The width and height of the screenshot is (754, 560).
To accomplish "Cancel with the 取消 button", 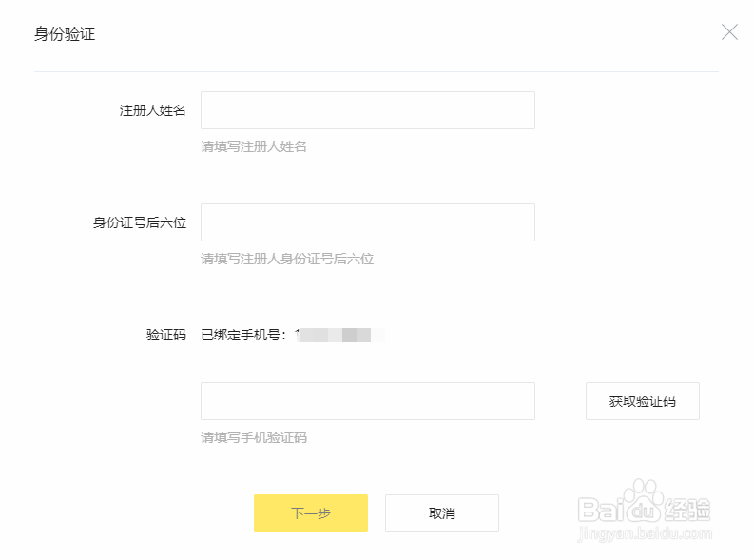I will click(441, 513).
